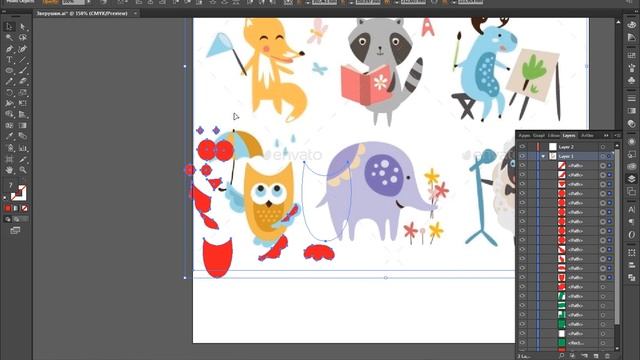Open the Pathfinder panel dock icon
The height and width of the screenshot is (360, 640).
tap(631, 278)
